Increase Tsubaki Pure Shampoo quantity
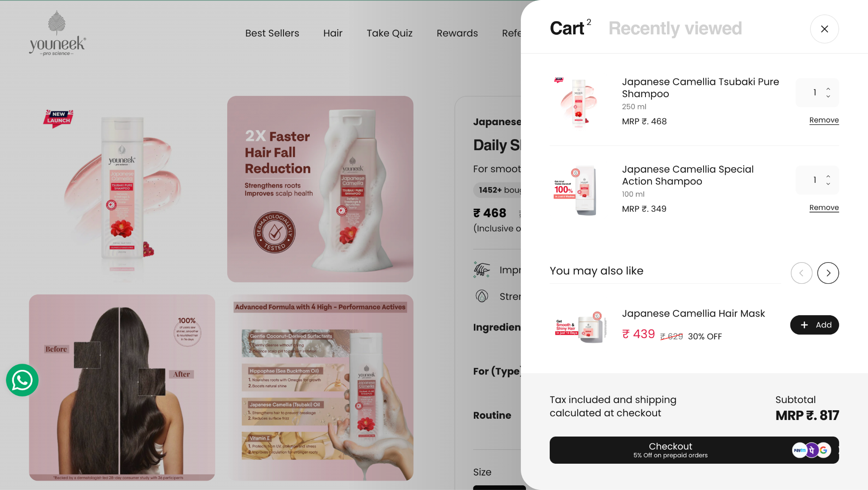 click(x=828, y=89)
